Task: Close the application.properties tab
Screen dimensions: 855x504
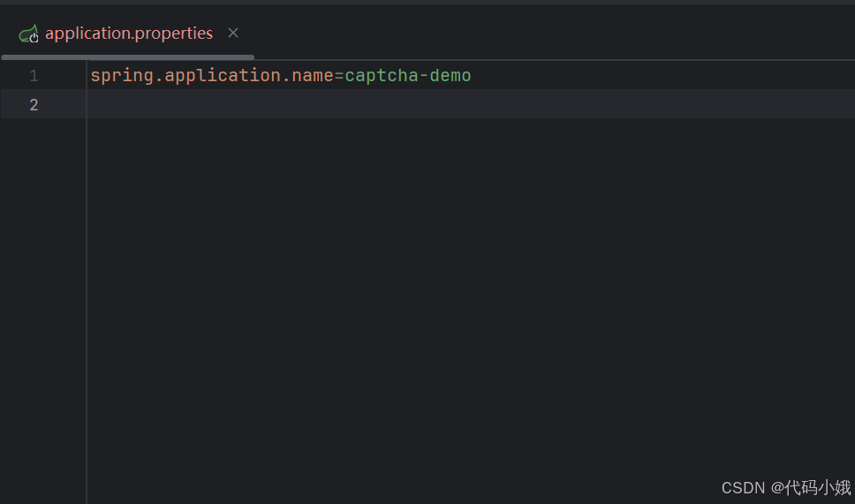Action: coord(233,34)
